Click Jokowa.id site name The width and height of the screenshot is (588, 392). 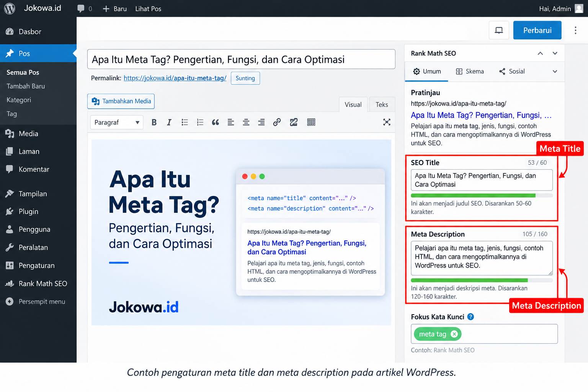42,8
